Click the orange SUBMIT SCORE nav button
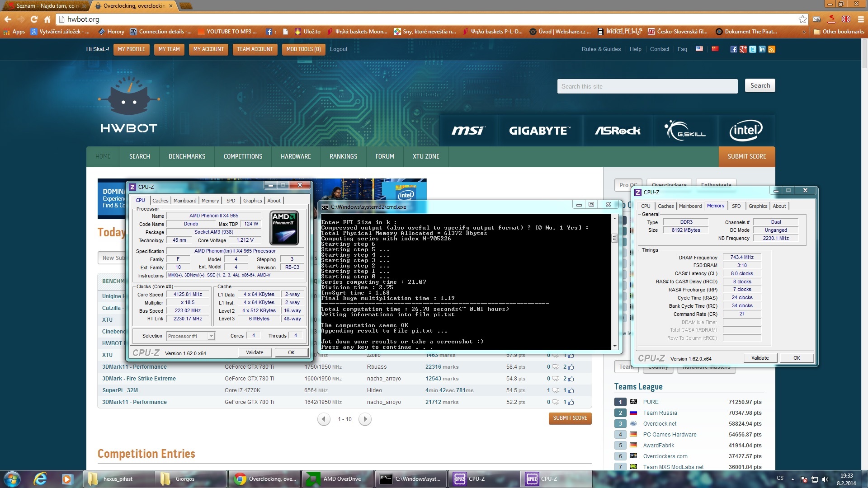868x488 pixels. [747, 157]
